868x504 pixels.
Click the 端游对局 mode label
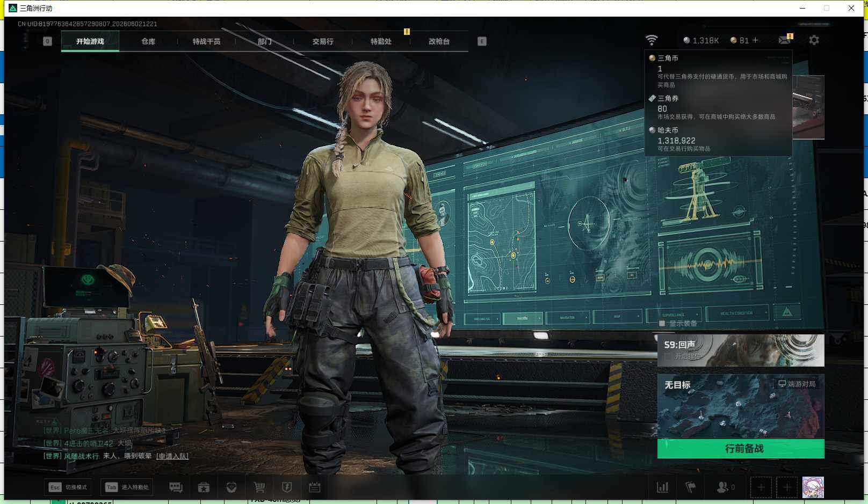(x=797, y=384)
